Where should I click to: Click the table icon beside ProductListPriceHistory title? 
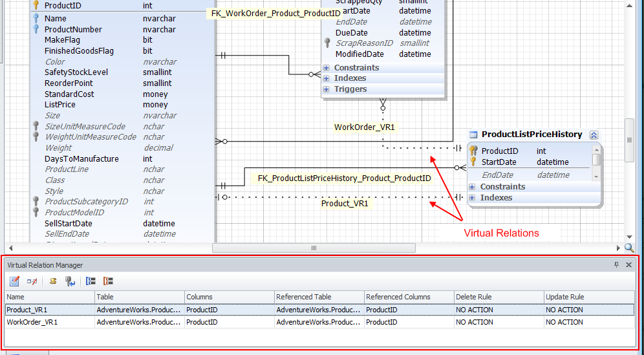coord(473,134)
